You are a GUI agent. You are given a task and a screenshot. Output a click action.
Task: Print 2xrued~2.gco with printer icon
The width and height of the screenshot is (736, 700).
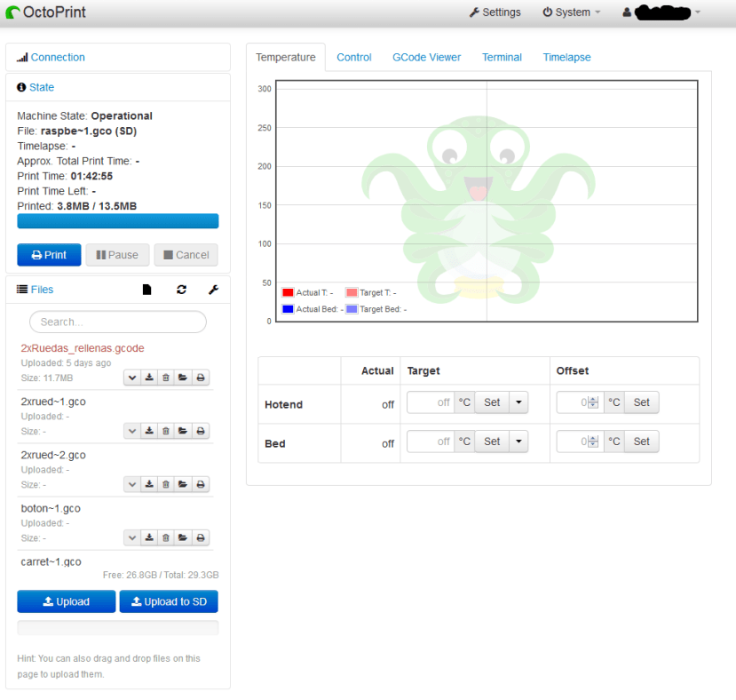click(201, 484)
